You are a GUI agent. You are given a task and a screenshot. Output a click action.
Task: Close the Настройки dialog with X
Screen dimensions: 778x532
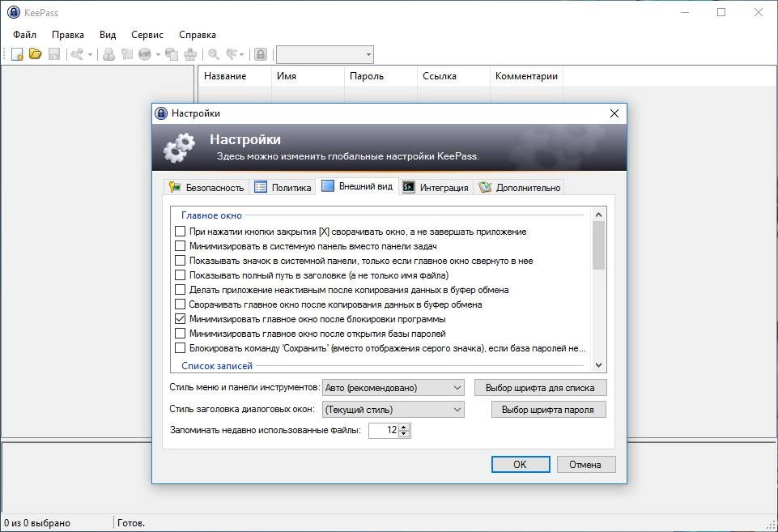click(x=614, y=113)
